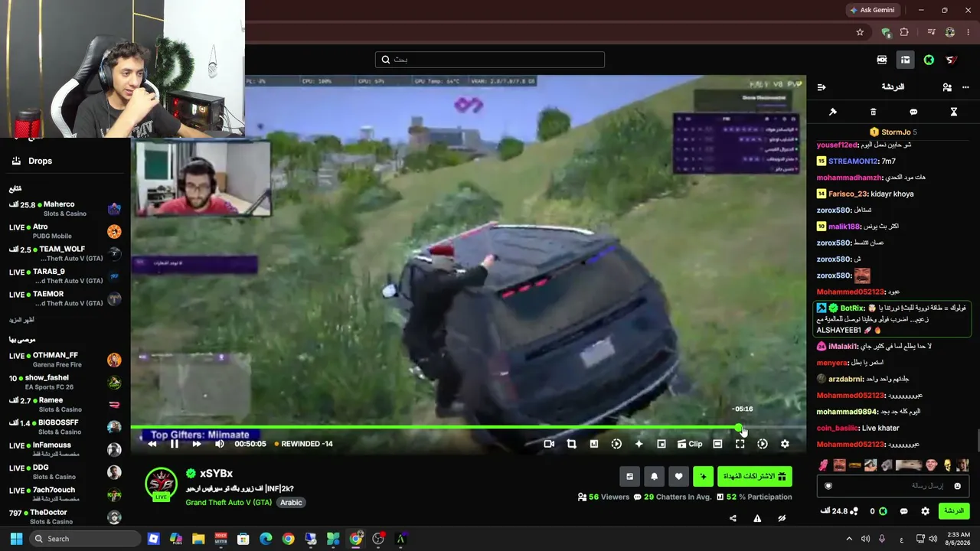Screen dimensions: 980x551
Task: Mute the player volume
Action: [220, 444]
